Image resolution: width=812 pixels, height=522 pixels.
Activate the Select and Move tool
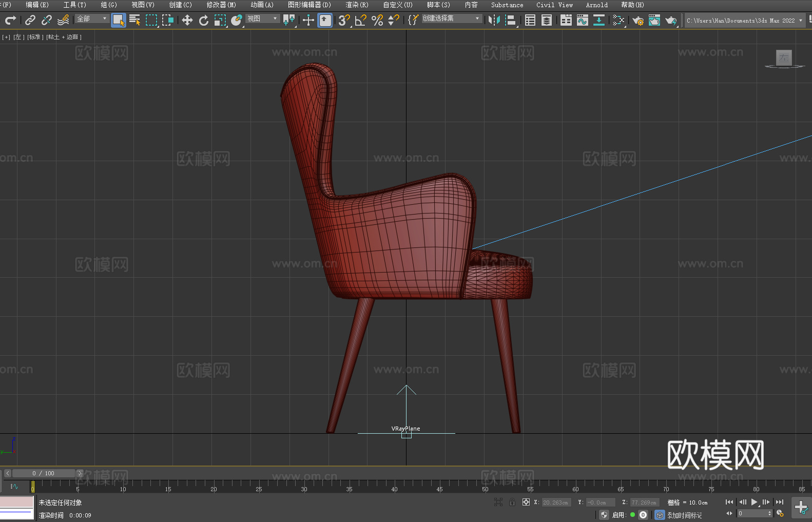[187, 20]
